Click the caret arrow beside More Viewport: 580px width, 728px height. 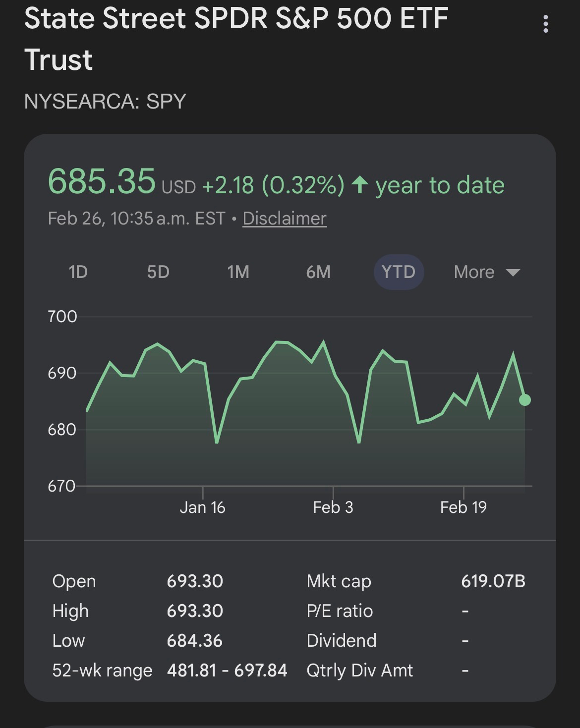[x=513, y=273]
